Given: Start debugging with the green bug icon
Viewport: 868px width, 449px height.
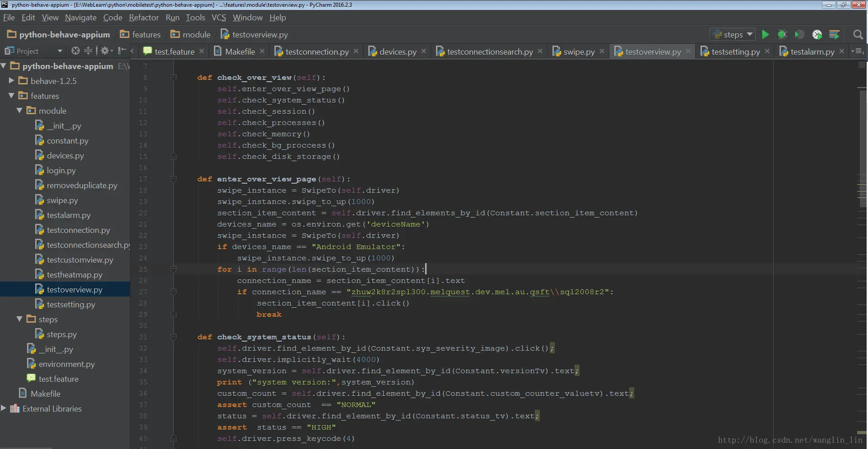Looking at the screenshot, I should 782,35.
